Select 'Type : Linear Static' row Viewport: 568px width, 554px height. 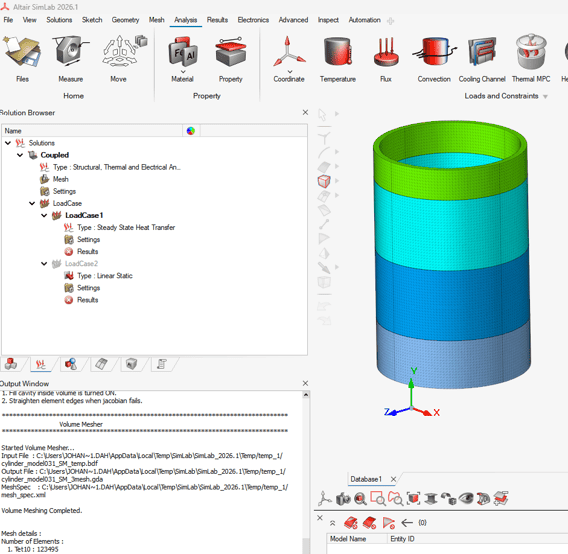(x=105, y=276)
